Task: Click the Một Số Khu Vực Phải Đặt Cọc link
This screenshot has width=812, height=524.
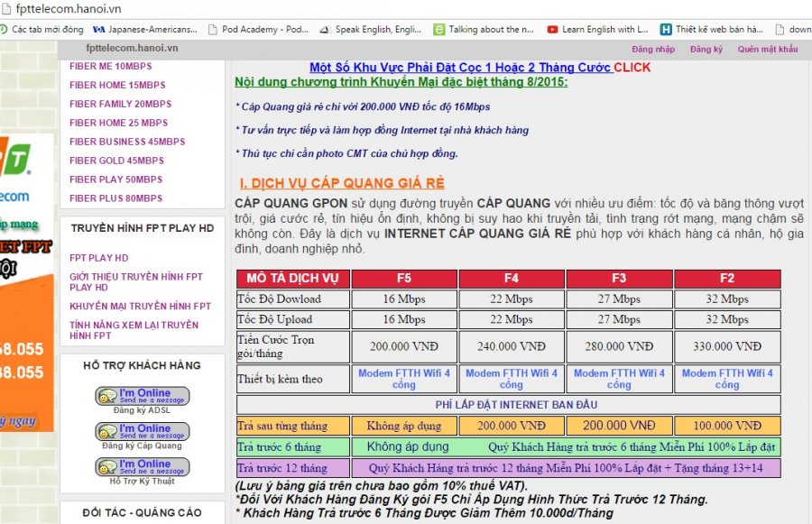Action: (461, 68)
